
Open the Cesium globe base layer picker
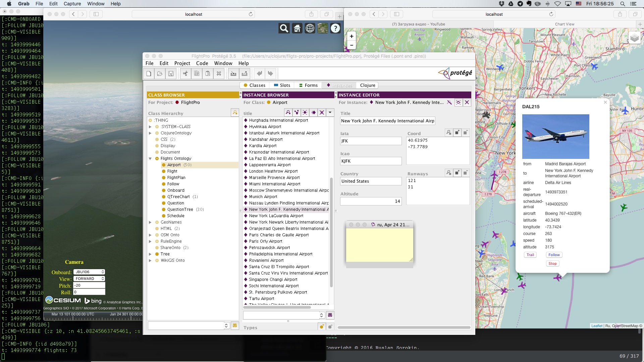323,28
